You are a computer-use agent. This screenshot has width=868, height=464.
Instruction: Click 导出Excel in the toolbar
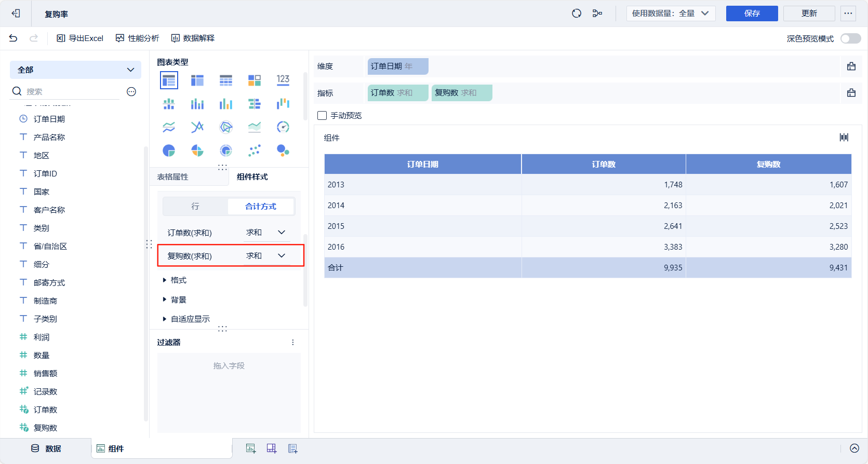click(x=80, y=38)
